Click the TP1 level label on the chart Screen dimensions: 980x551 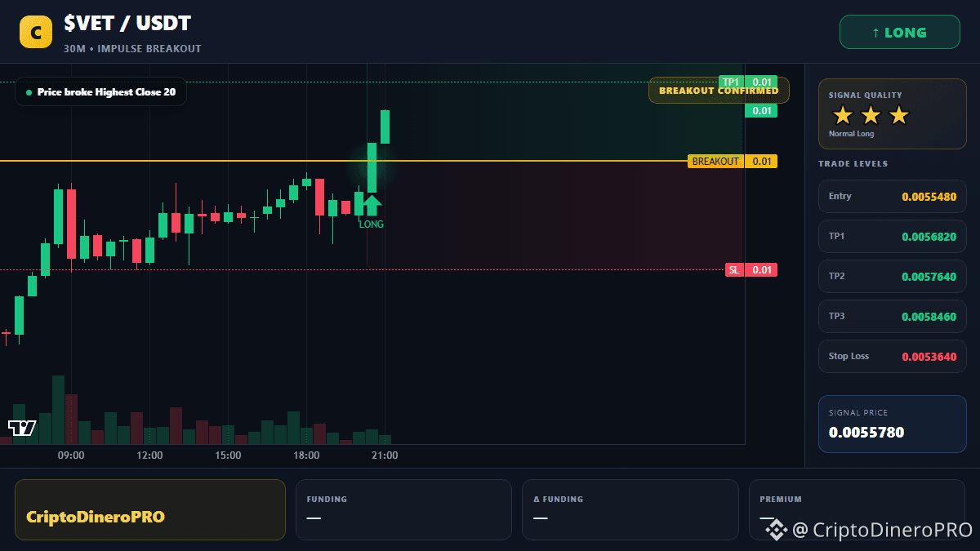(x=731, y=82)
